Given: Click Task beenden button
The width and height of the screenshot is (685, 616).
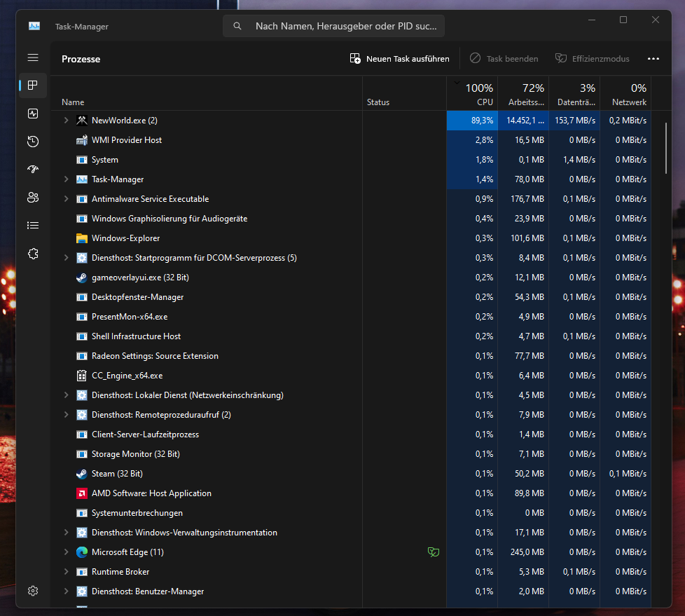Looking at the screenshot, I should pos(504,59).
